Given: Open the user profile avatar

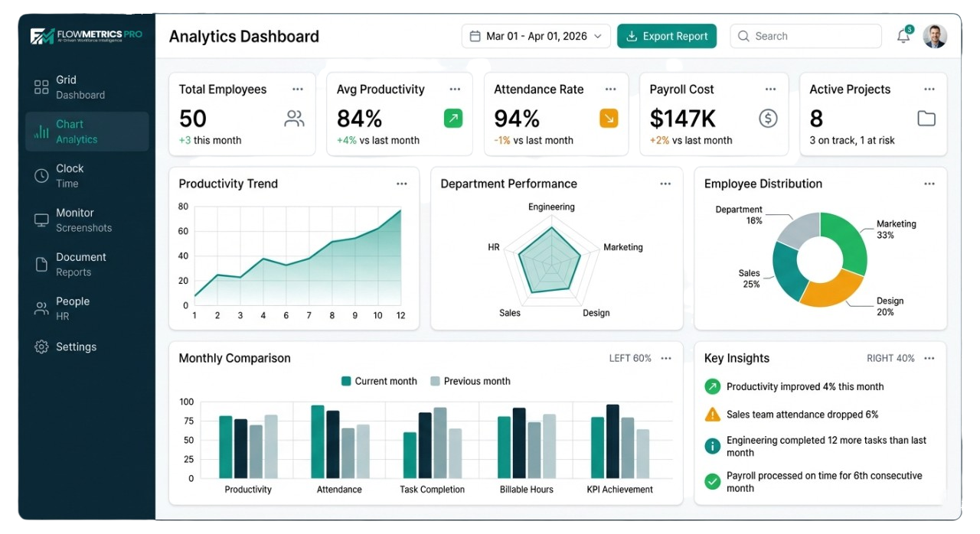Looking at the screenshot, I should pyautogui.click(x=934, y=36).
